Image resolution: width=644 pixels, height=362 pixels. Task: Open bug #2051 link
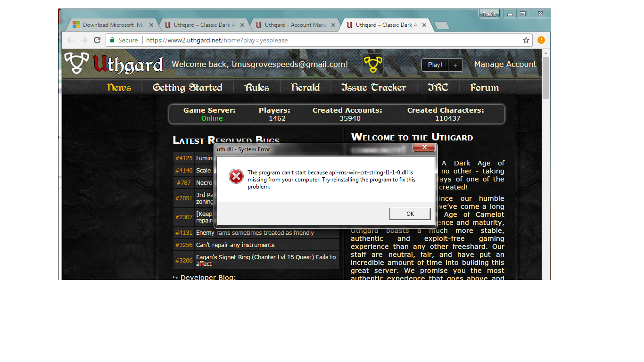pos(184,198)
